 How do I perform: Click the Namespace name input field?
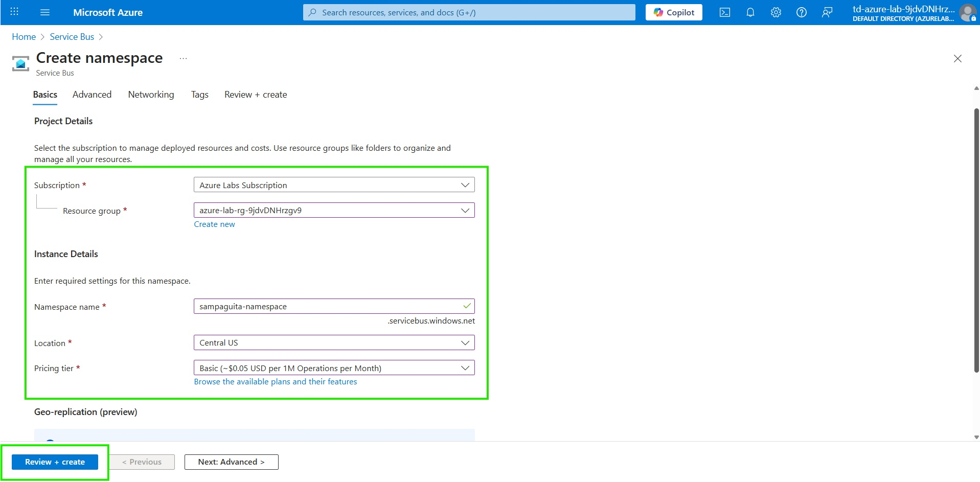334,306
